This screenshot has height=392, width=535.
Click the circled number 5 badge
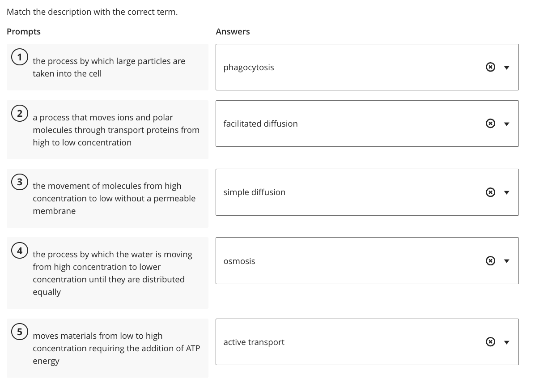[19, 332]
